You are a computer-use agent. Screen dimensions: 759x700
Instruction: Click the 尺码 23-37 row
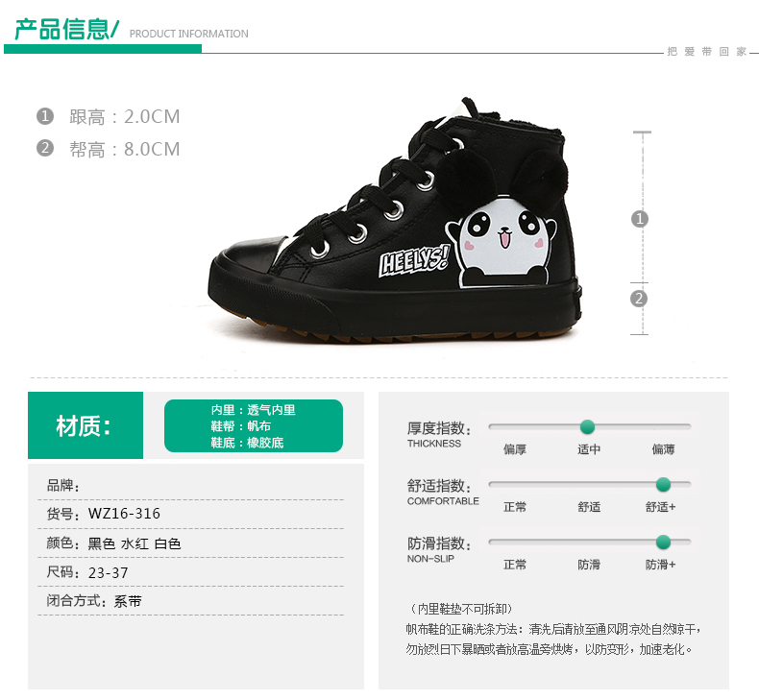pos(191,572)
